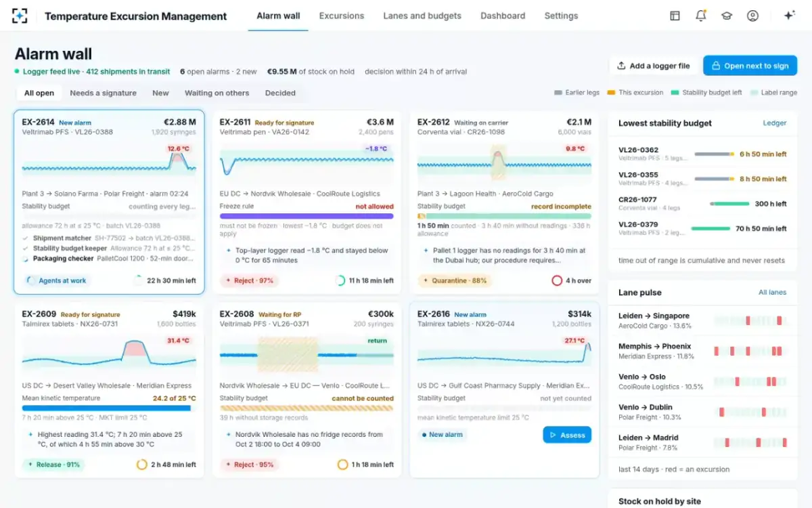Click Add a logger file button
The width and height of the screenshot is (812, 508).
tap(653, 66)
